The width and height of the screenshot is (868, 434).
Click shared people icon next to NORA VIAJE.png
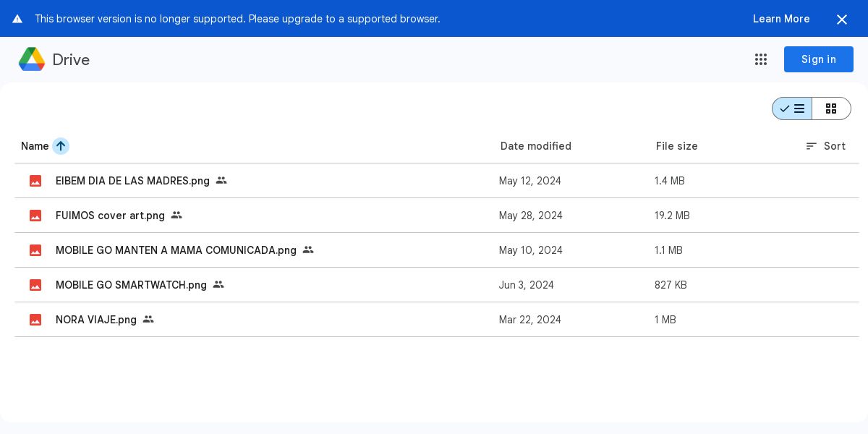click(148, 319)
